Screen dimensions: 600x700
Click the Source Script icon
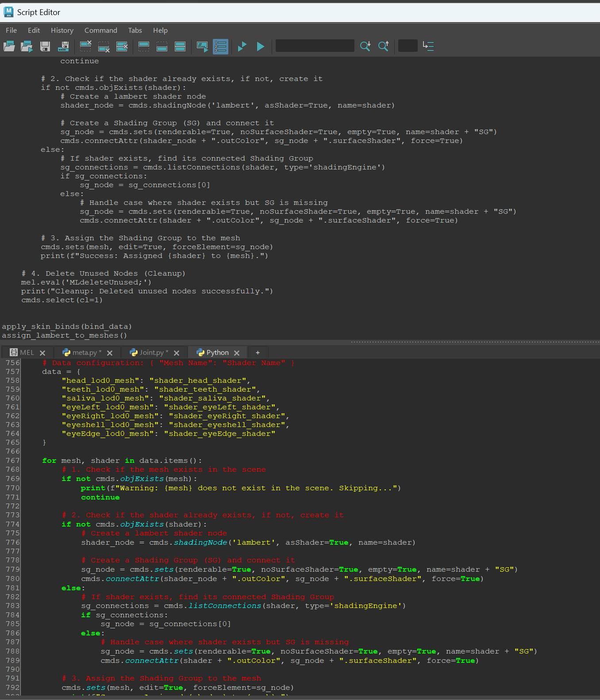[27, 46]
